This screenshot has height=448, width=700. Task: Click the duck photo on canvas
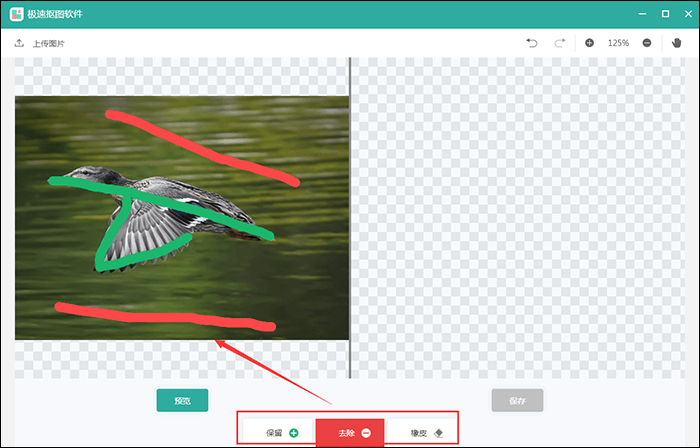coord(182,218)
